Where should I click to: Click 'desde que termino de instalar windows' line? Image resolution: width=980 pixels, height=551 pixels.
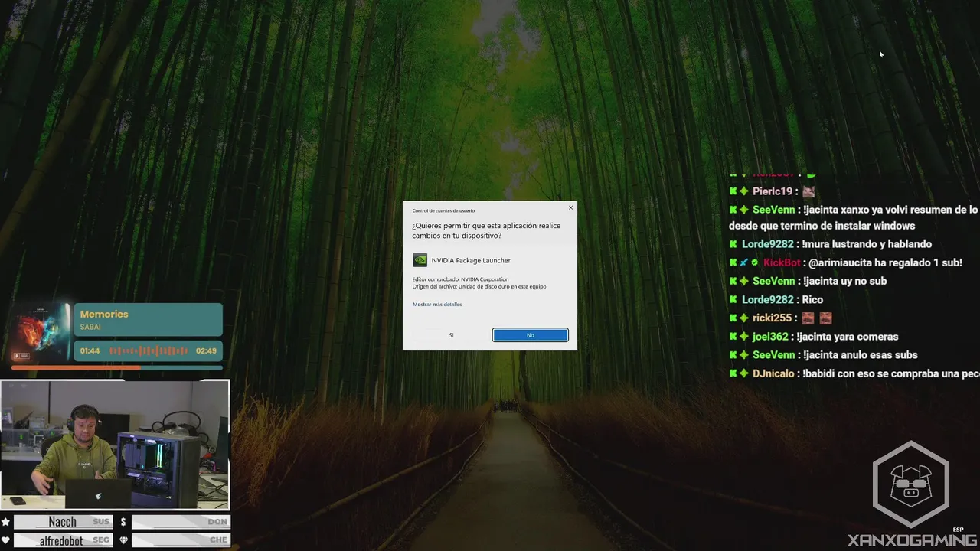(822, 226)
